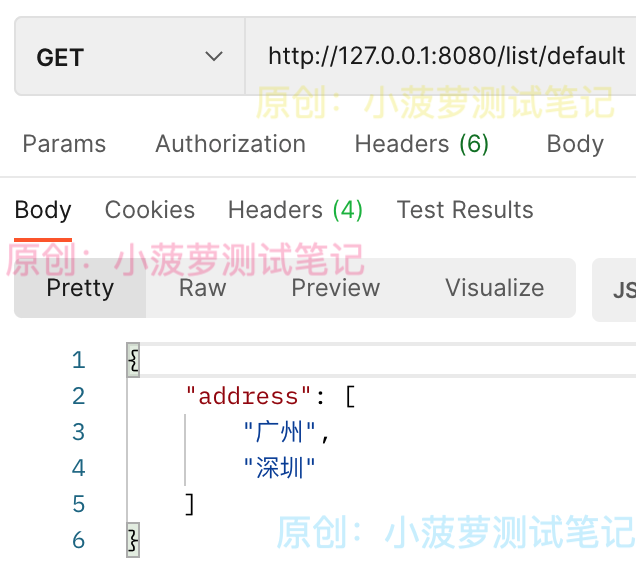636x580 pixels.
Task: Open the Test Results tab
Action: 465,210
